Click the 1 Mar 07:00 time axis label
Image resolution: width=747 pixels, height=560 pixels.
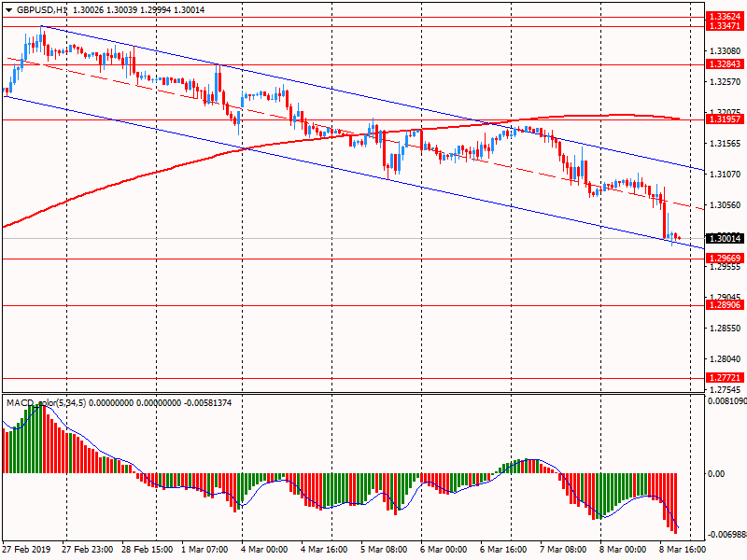tap(204, 550)
